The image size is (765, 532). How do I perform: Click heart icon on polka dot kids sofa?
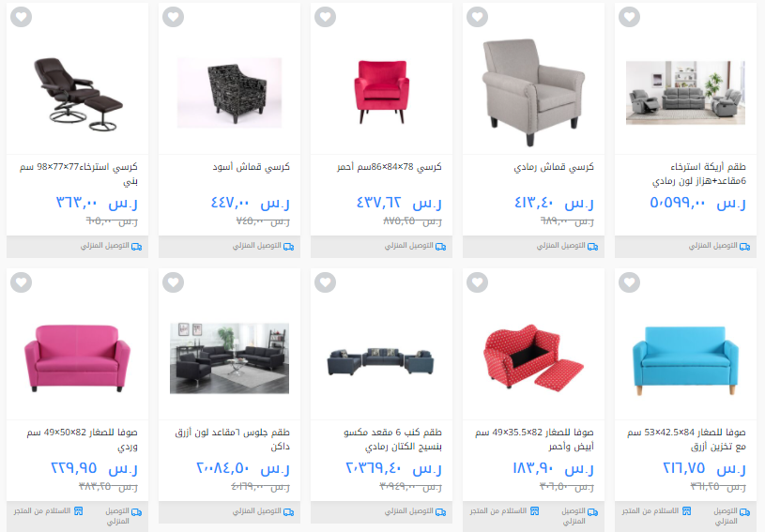(477, 282)
